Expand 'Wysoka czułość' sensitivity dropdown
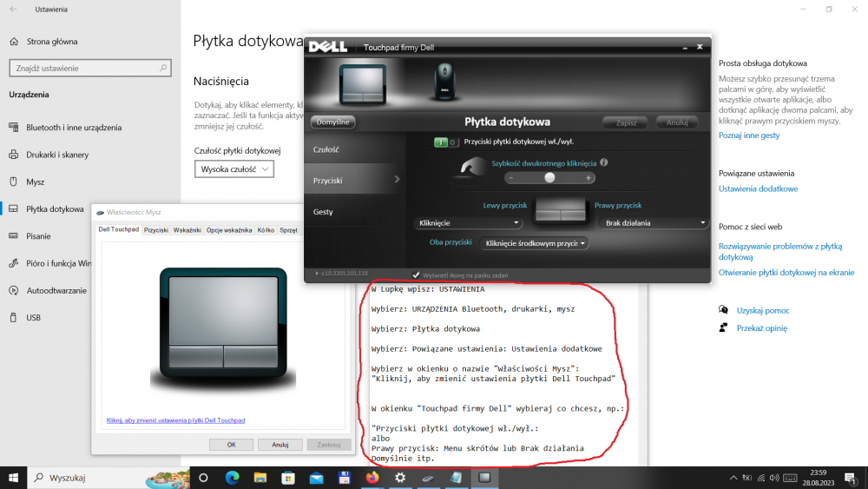This screenshot has width=868, height=489. (234, 169)
